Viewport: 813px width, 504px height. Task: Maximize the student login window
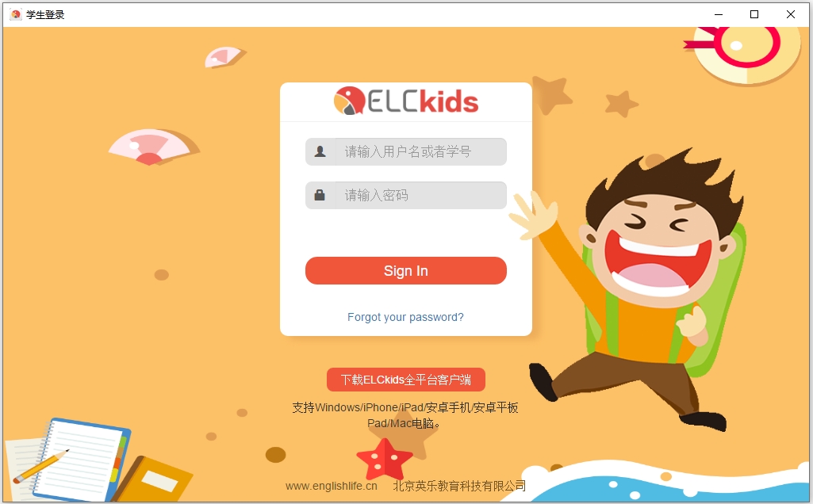click(754, 14)
